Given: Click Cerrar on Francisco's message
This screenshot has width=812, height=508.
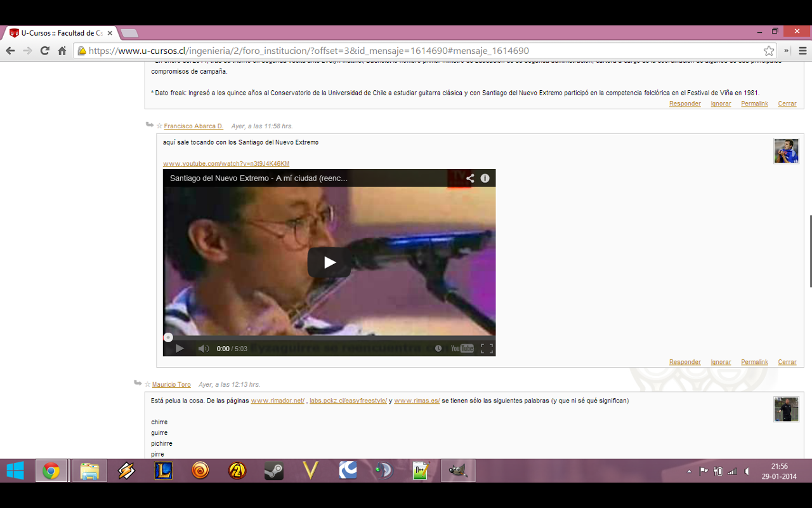Looking at the screenshot, I should (x=787, y=362).
